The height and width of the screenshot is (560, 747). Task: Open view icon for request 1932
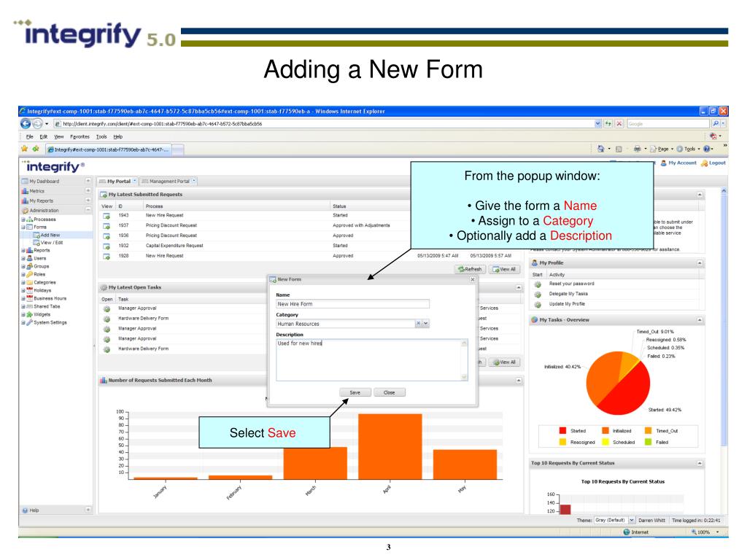click(x=107, y=246)
